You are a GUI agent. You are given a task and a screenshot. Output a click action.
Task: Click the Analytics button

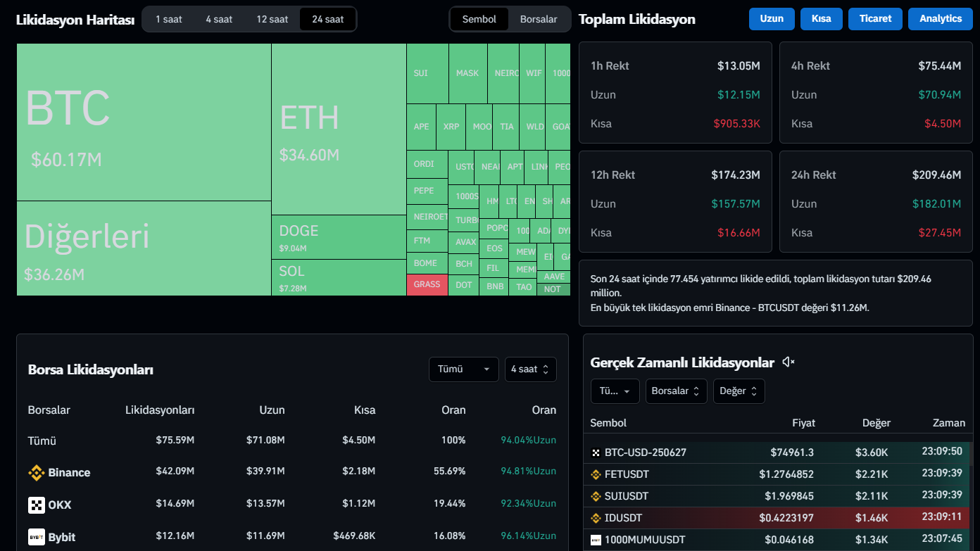[941, 19]
